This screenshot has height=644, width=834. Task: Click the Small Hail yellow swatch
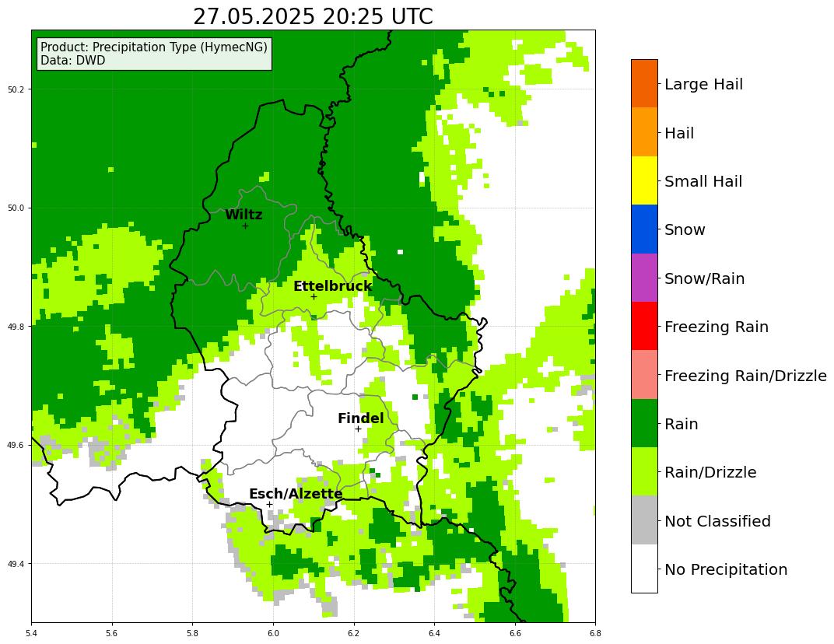(644, 180)
